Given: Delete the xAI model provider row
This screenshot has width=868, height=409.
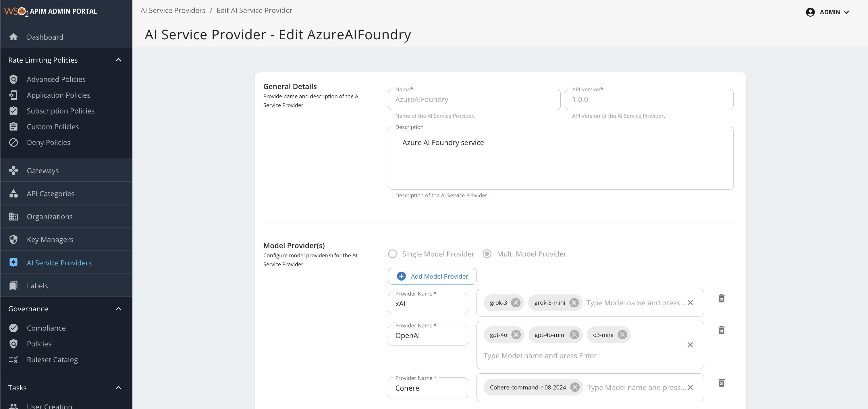Looking at the screenshot, I should (722, 298).
